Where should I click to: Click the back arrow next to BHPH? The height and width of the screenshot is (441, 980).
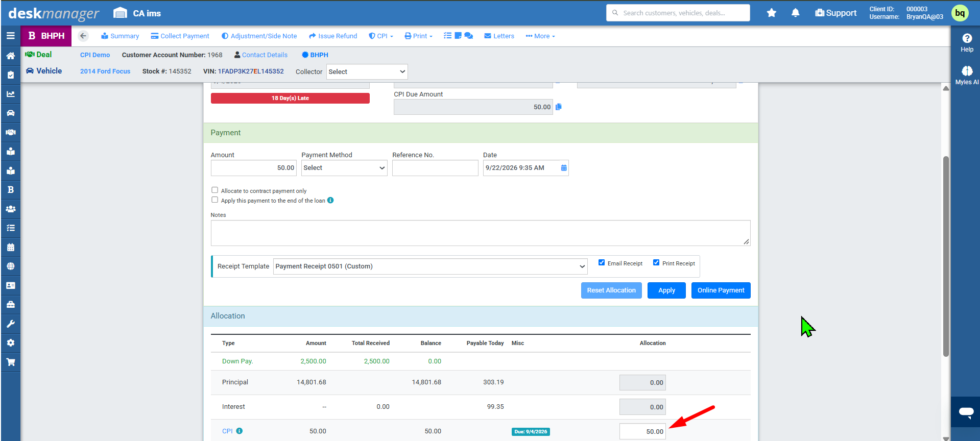[x=83, y=36]
